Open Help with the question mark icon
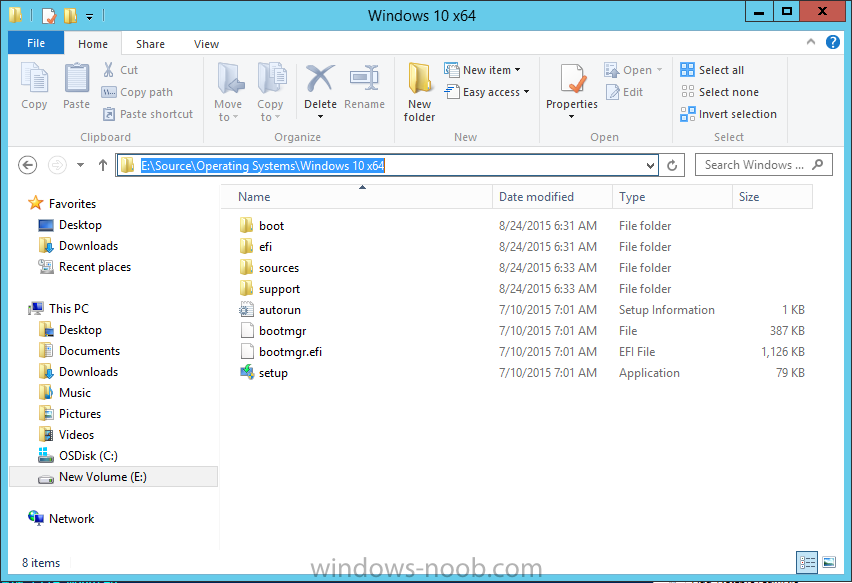The width and height of the screenshot is (852, 583). pyautogui.click(x=833, y=42)
